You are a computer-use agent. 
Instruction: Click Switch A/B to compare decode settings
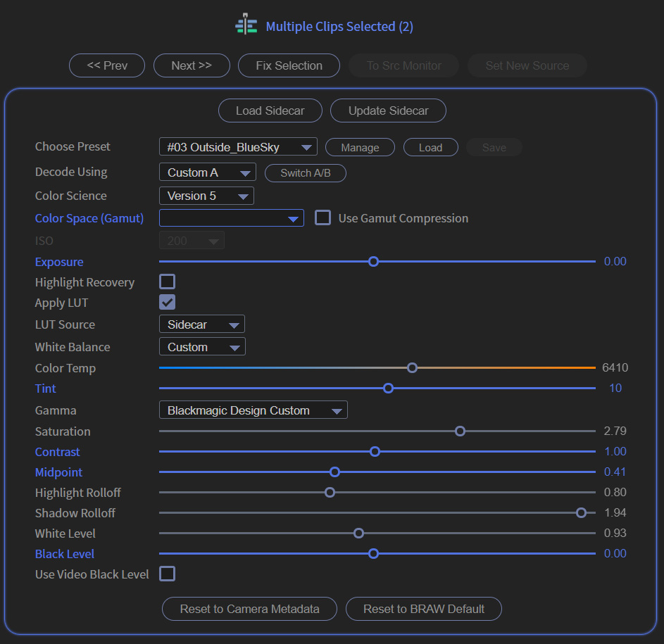point(305,172)
